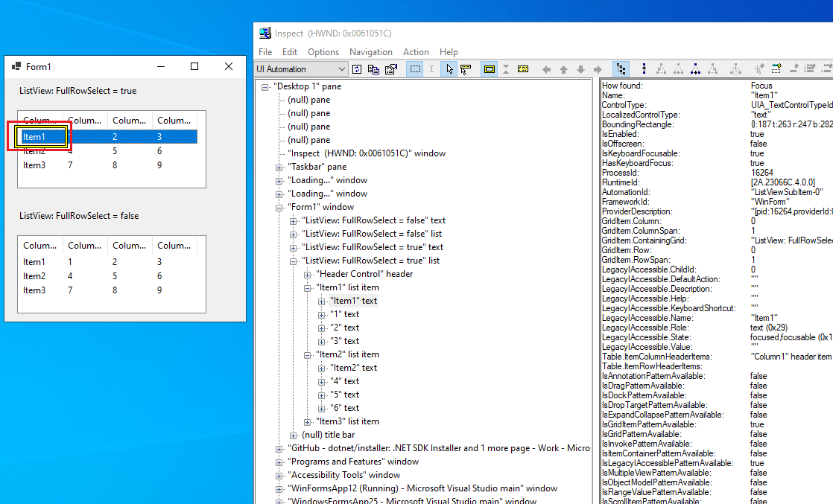Click the go-up navigation arrow icon
Screen dimensions: 833x504
[x=564, y=68]
